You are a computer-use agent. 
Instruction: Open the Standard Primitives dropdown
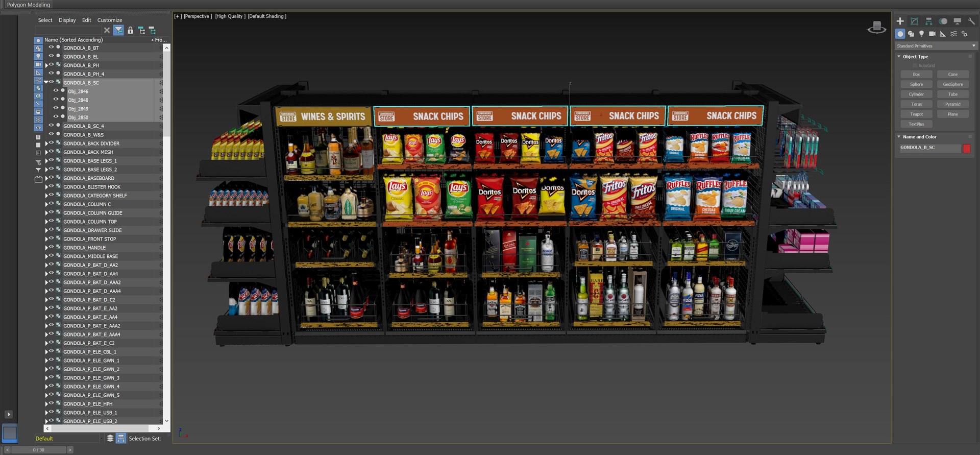pos(936,46)
